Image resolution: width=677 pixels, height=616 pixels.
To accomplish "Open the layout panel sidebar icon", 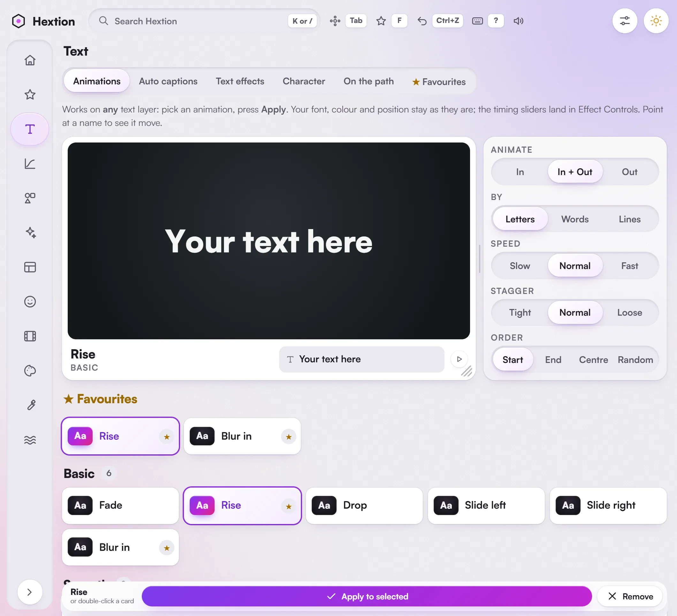I will (30, 267).
